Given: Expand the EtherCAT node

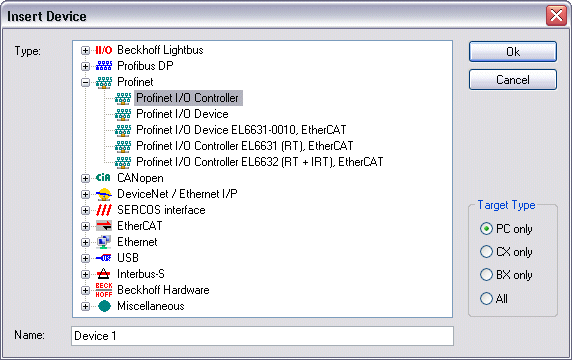Looking at the screenshot, I should click(85, 227).
